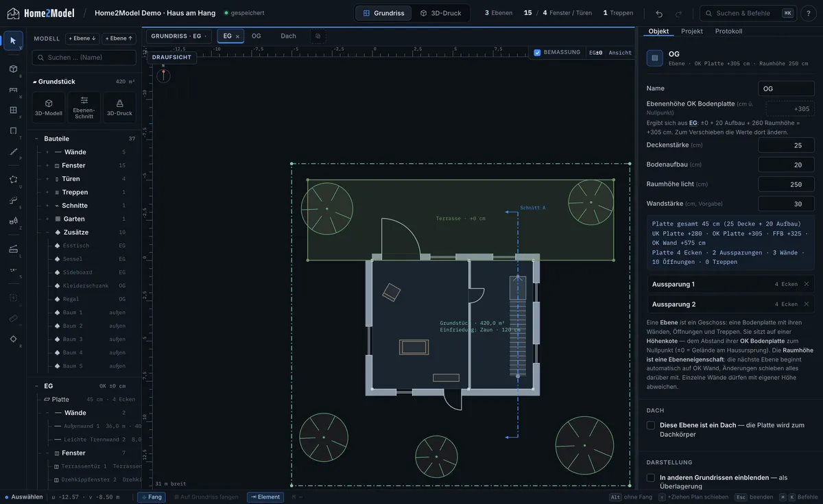Screen dimensions: 823x504
Task: Click the compass icon on the canvas
Action: tap(163, 75)
